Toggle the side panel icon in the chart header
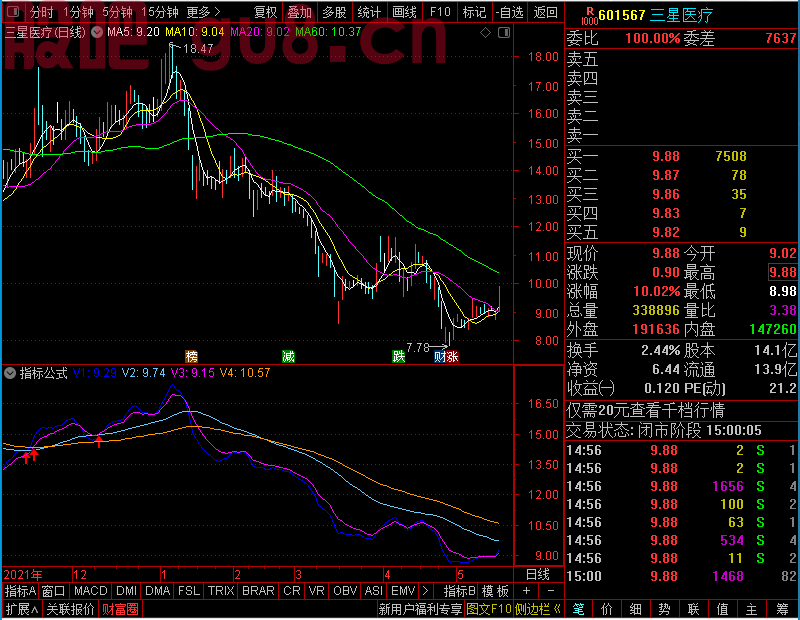 (504, 33)
